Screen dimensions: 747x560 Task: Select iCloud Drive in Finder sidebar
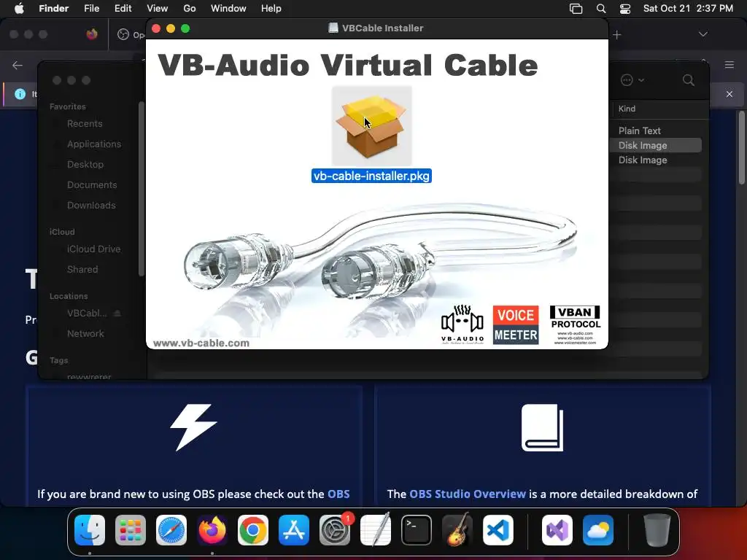coord(93,249)
